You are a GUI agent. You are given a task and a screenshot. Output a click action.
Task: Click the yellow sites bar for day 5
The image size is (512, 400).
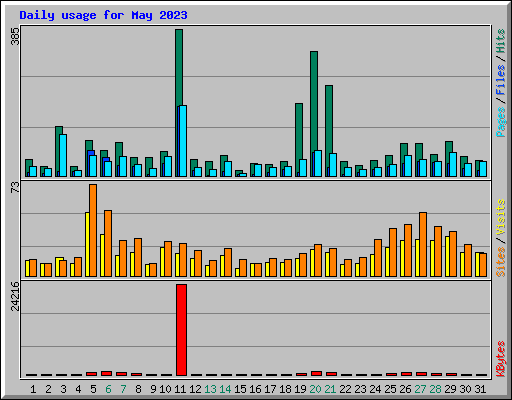coord(87,244)
